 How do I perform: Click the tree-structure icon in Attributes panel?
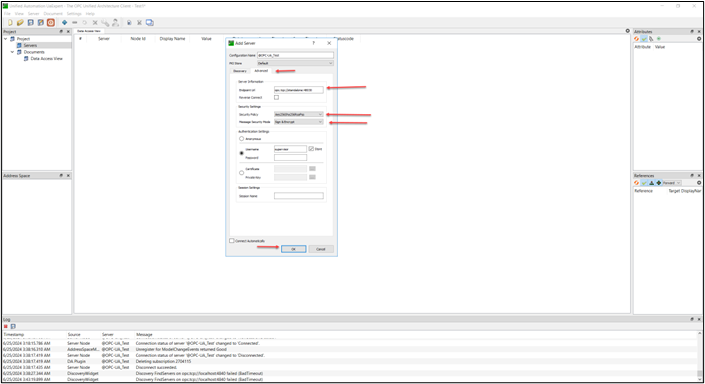tap(651, 39)
